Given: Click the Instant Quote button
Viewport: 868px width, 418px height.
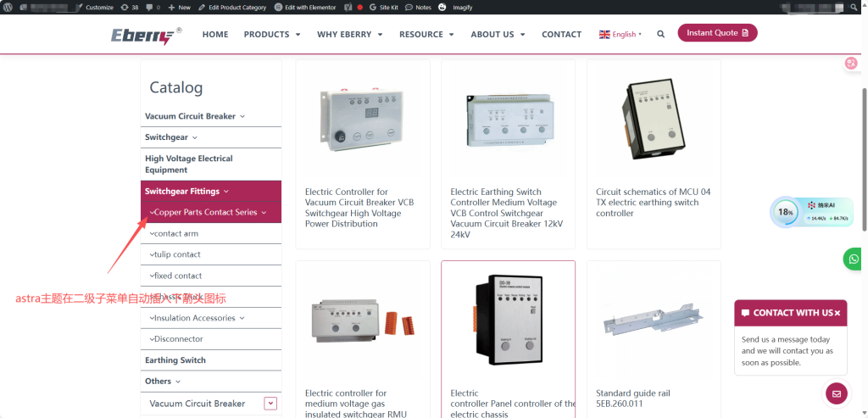Looking at the screenshot, I should click(x=717, y=33).
